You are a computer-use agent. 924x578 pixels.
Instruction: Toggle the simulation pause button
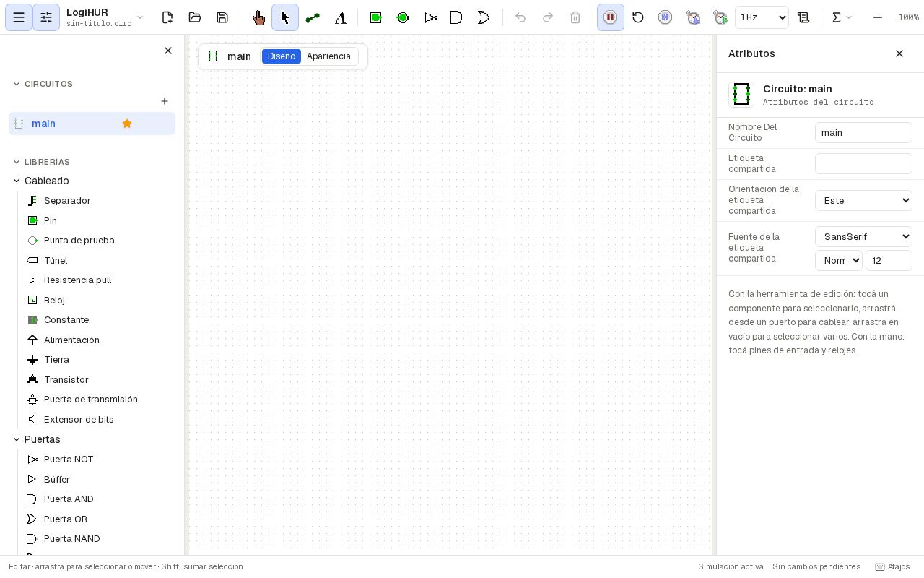pyautogui.click(x=611, y=17)
